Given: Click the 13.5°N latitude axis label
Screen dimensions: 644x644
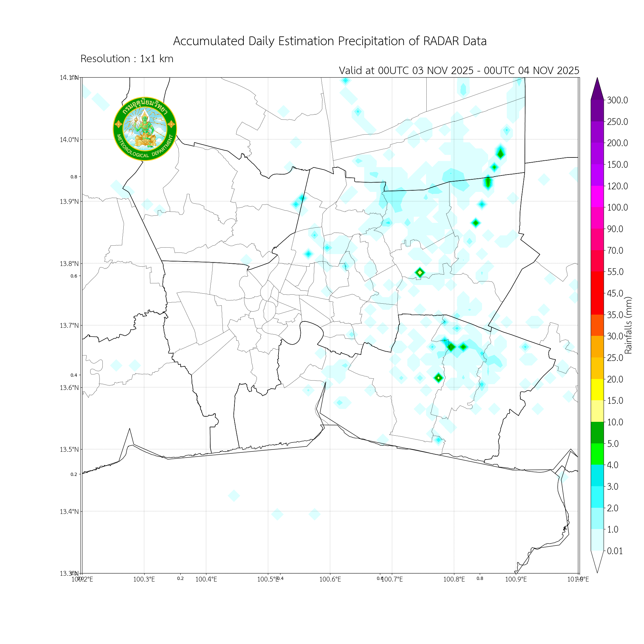Looking at the screenshot, I should click(x=69, y=449).
